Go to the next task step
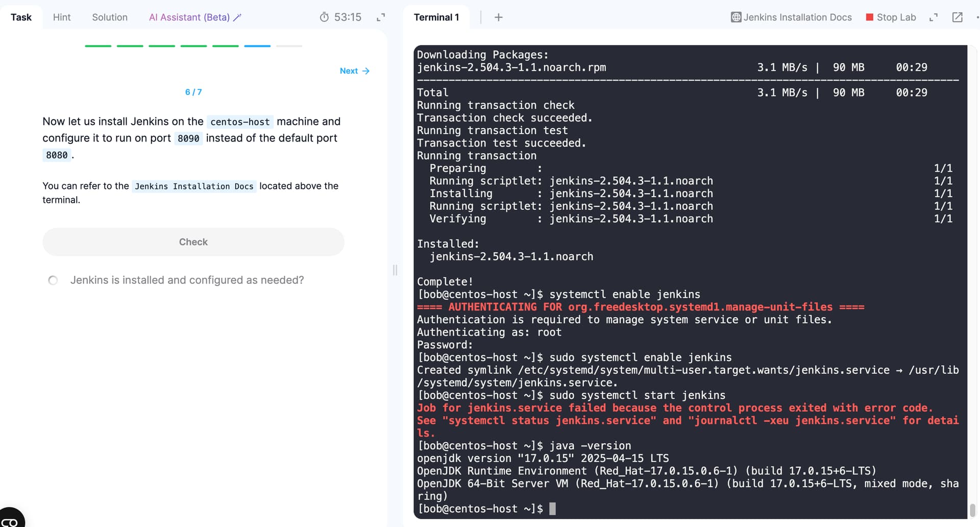This screenshot has width=980, height=527. [x=354, y=71]
